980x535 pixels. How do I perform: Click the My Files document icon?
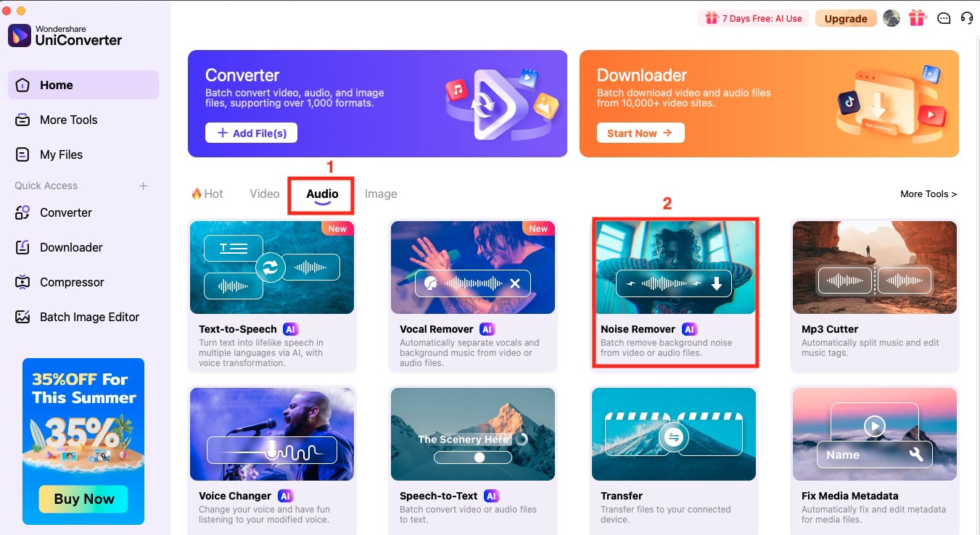(x=22, y=154)
